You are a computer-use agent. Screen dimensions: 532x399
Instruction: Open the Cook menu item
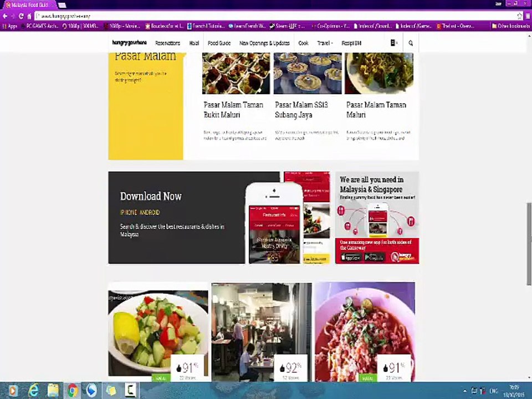point(303,43)
